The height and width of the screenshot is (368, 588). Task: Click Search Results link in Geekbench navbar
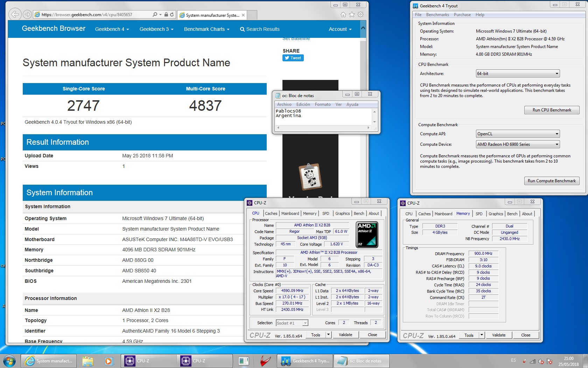pos(260,29)
